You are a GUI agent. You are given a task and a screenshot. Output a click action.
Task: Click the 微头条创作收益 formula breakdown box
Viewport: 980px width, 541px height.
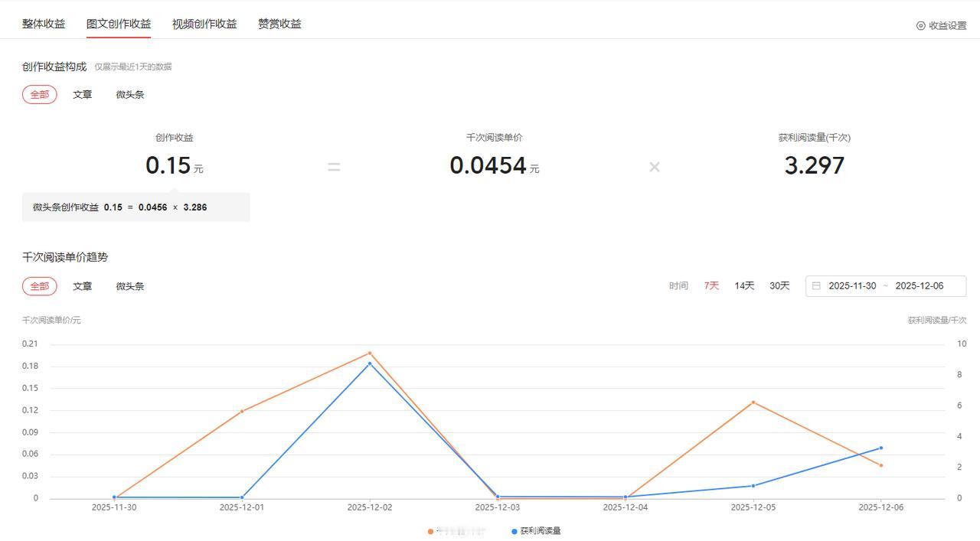coord(136,207)
